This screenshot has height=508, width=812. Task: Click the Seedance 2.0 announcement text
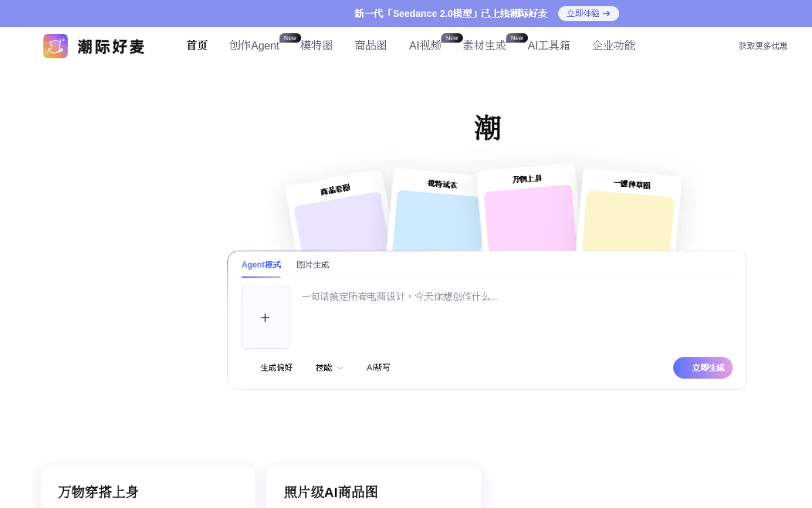point(451,14)
